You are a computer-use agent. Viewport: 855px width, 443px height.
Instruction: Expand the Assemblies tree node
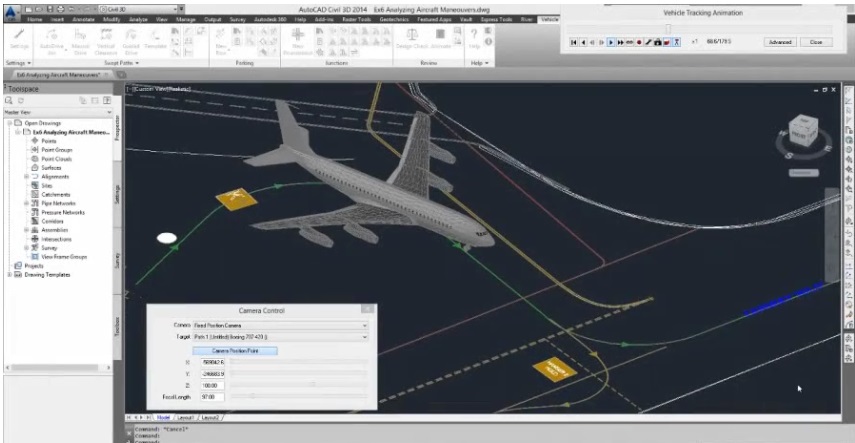point(26,230)
